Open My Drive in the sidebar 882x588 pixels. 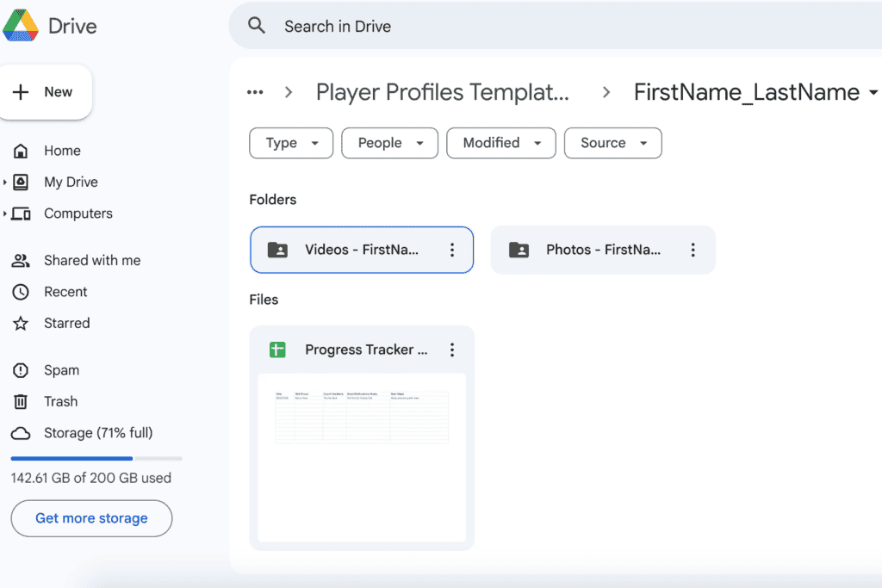(71, 183)
